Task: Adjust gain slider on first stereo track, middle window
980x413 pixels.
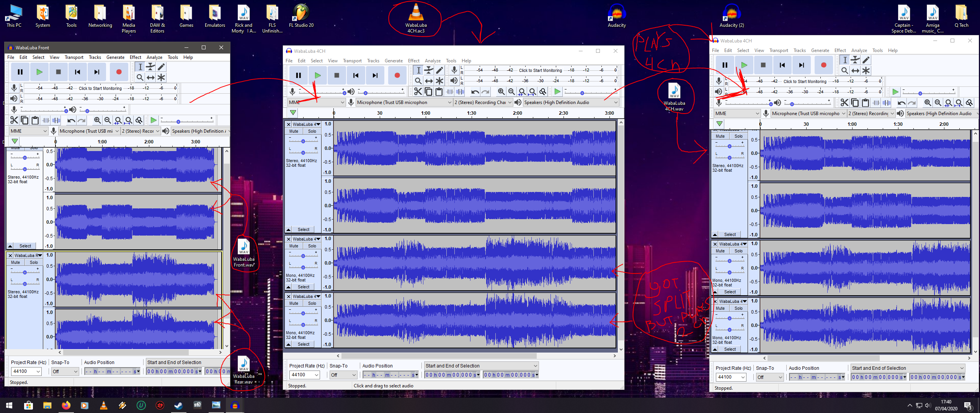Action: (x=303, y=141)
